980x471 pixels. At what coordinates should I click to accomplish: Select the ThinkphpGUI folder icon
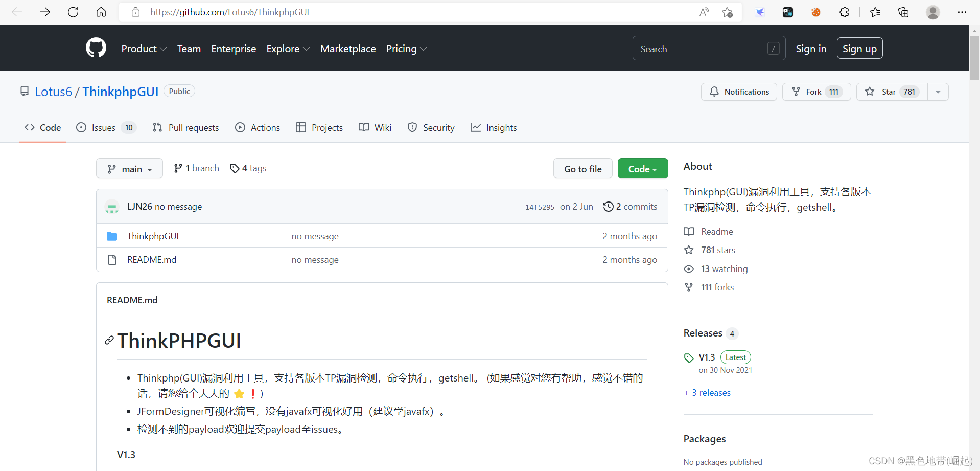pos(112,236)
